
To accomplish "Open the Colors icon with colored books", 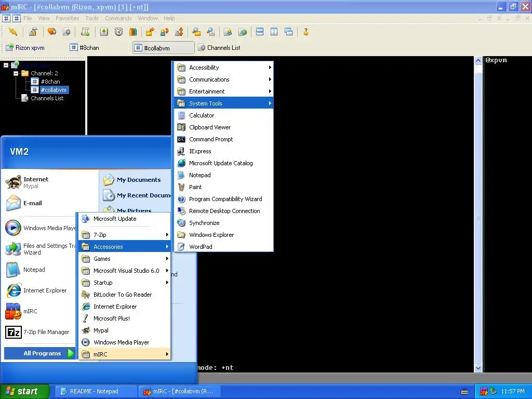I will pos(133,32).
